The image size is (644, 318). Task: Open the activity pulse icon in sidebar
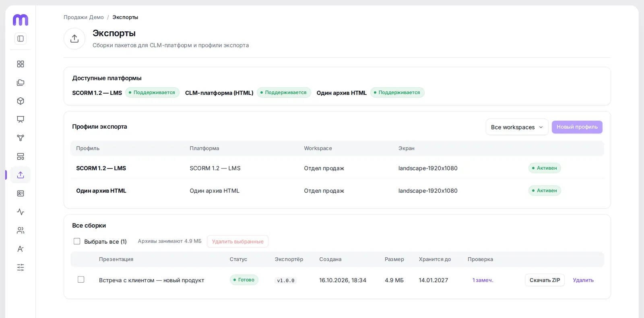(21, 212)
